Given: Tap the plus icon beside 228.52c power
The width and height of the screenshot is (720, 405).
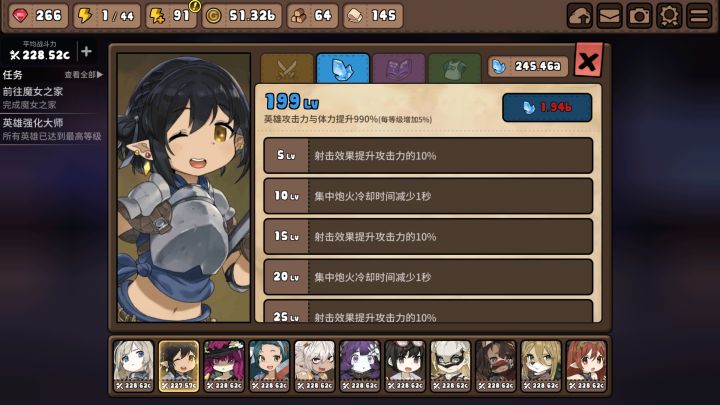Looking at the screenshot, I should (x=86, y=51).
